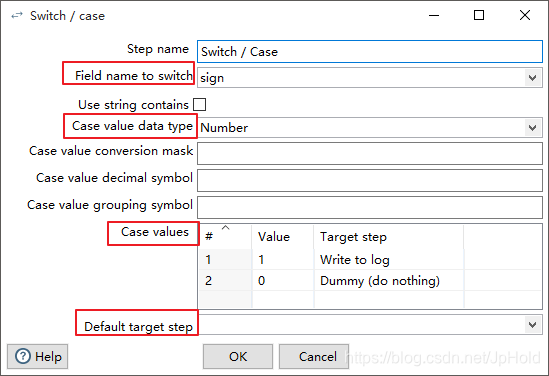The height and width of the screenshot is (376, 549).
Task: Focus the Case value decimal symbol field
Action: point(370,180)
